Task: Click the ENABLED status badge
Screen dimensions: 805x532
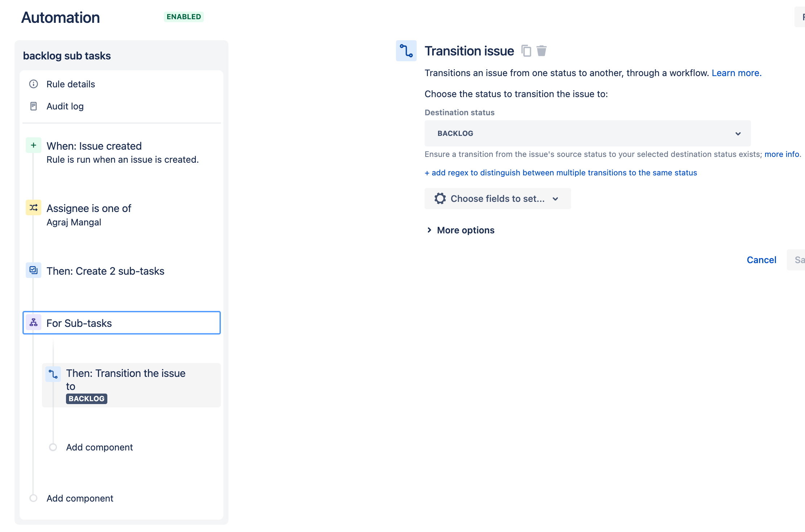Action: point(183,17)
